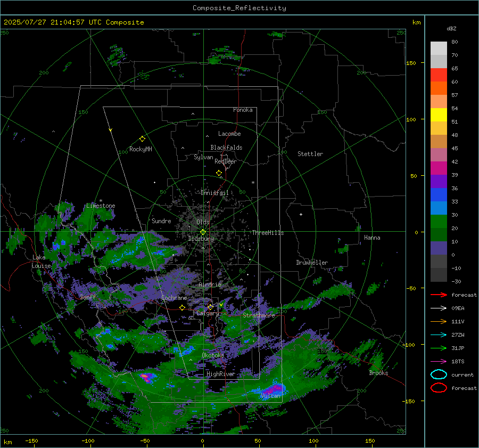Select the bright green 20–30 dBZ swatch

point(439,222)
